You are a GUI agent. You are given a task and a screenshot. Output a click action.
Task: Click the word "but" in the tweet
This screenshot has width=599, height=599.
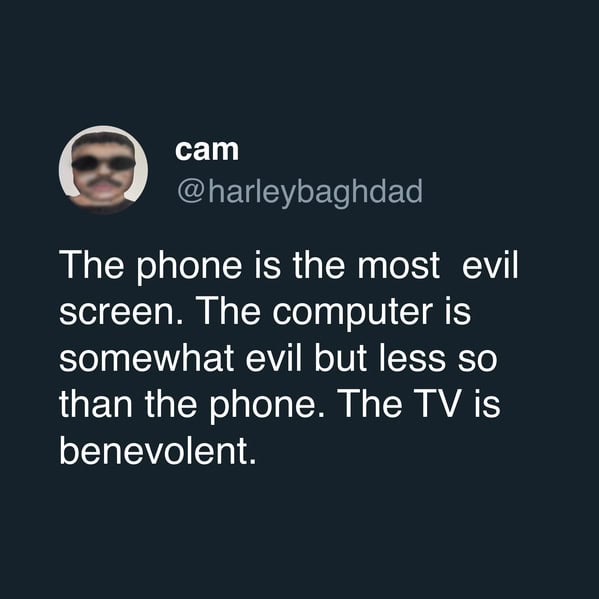pos(340,358)
